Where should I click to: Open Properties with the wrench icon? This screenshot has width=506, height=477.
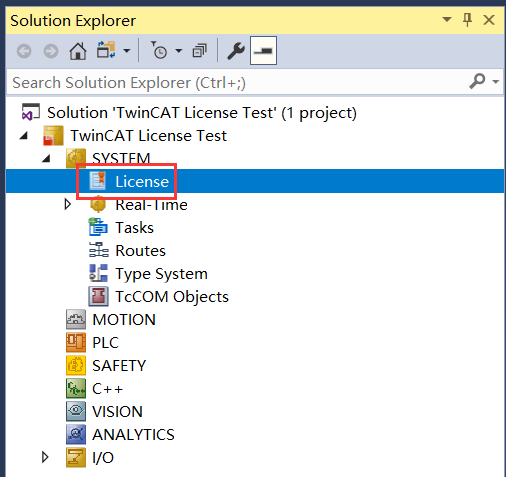pos(236,51)
